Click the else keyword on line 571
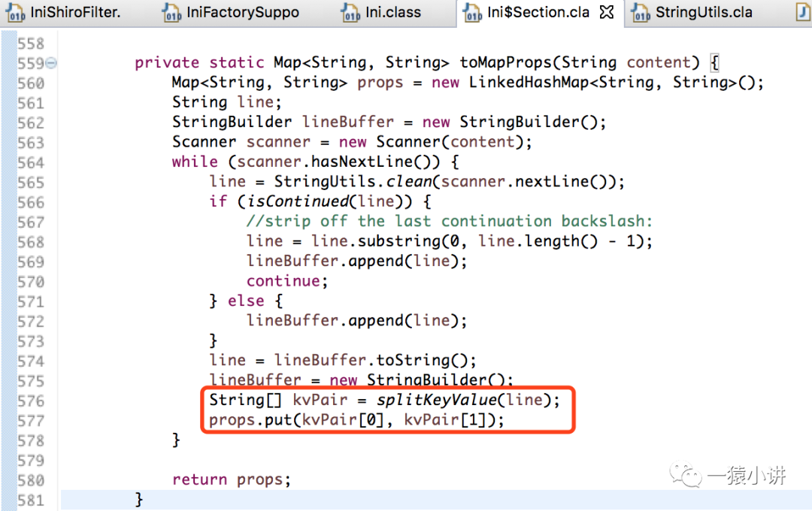 point(246,301)
